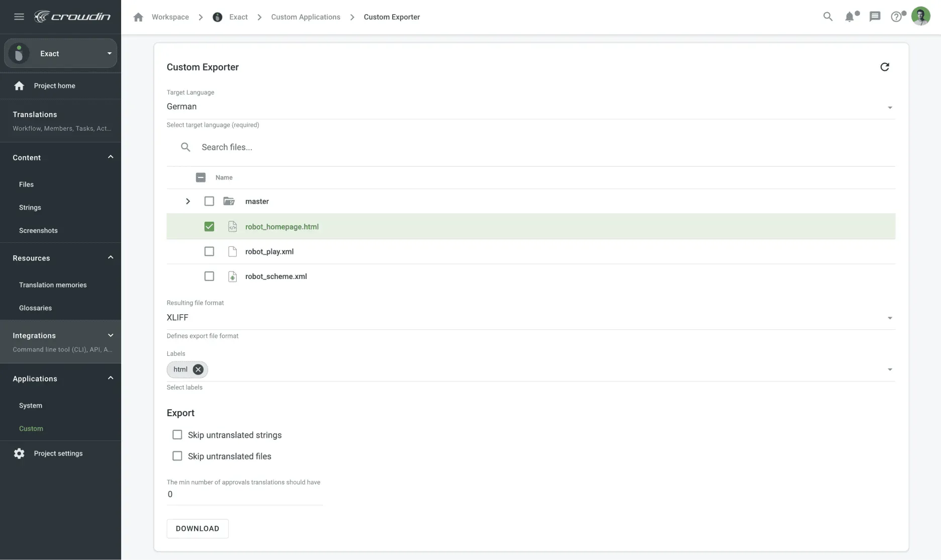The image size is (941, 560).
Task: Click the home icon in breadcrumb
Action: tap(138, 17)
